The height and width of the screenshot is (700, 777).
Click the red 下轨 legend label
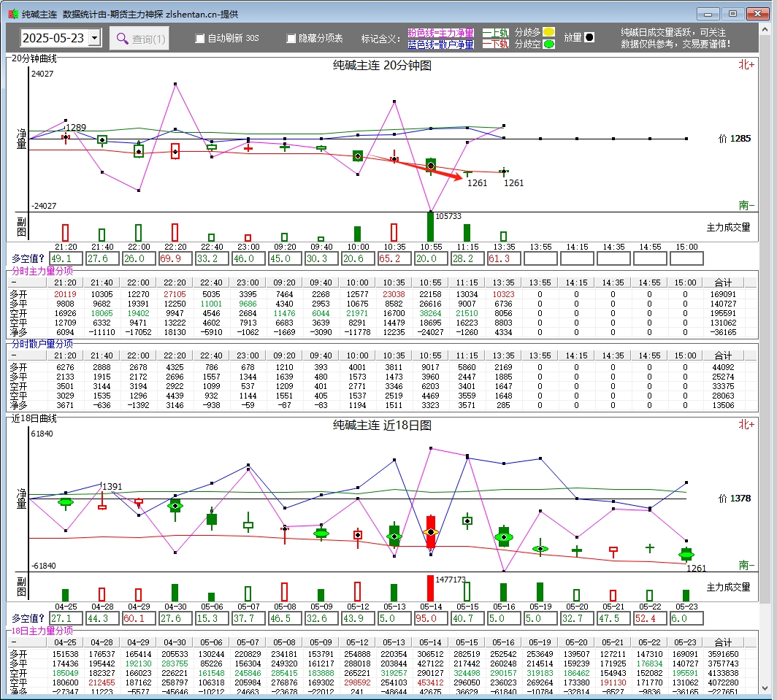click(496, 45)
